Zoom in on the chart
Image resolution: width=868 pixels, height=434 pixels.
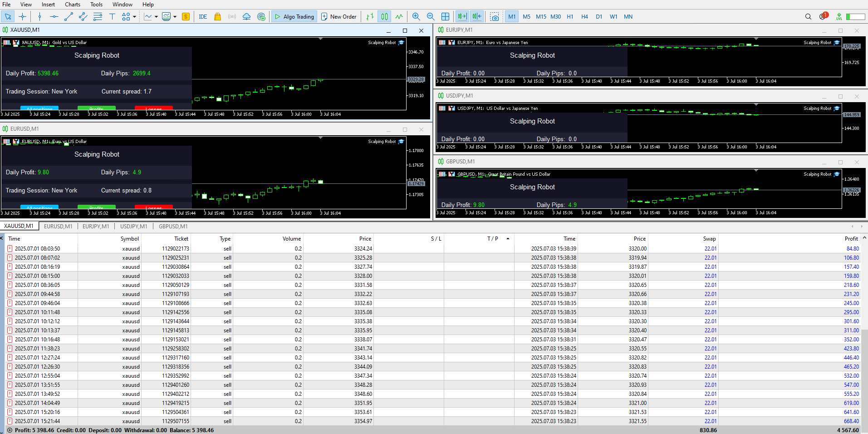point(416,17)
